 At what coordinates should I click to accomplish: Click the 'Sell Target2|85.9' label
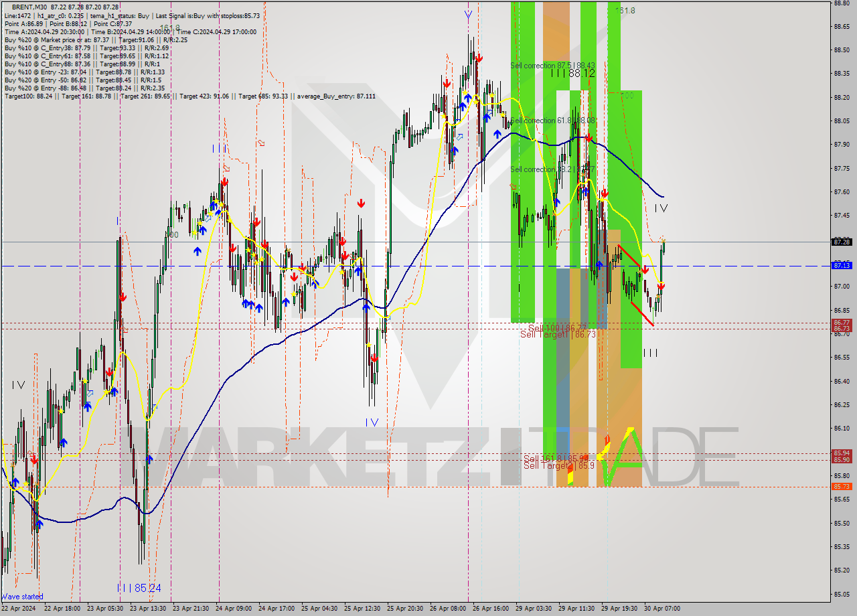[x=558, y=465]
